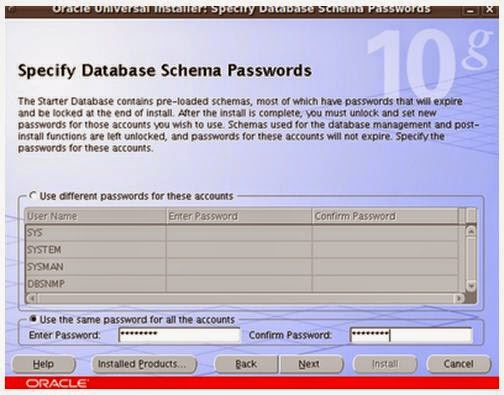504x395 pixels.
Task: View Installed Products
Action: pos(143,364)
